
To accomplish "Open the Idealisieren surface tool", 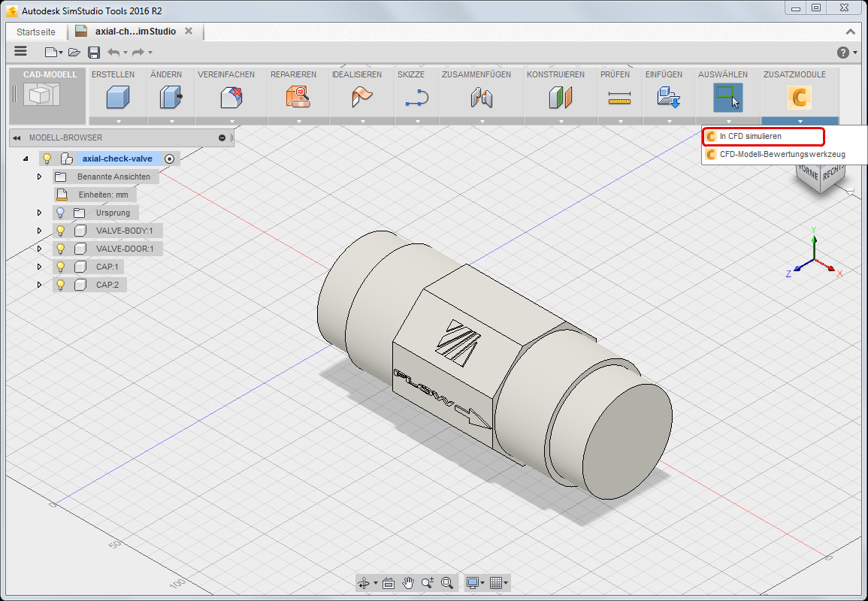I will point(361,97).
